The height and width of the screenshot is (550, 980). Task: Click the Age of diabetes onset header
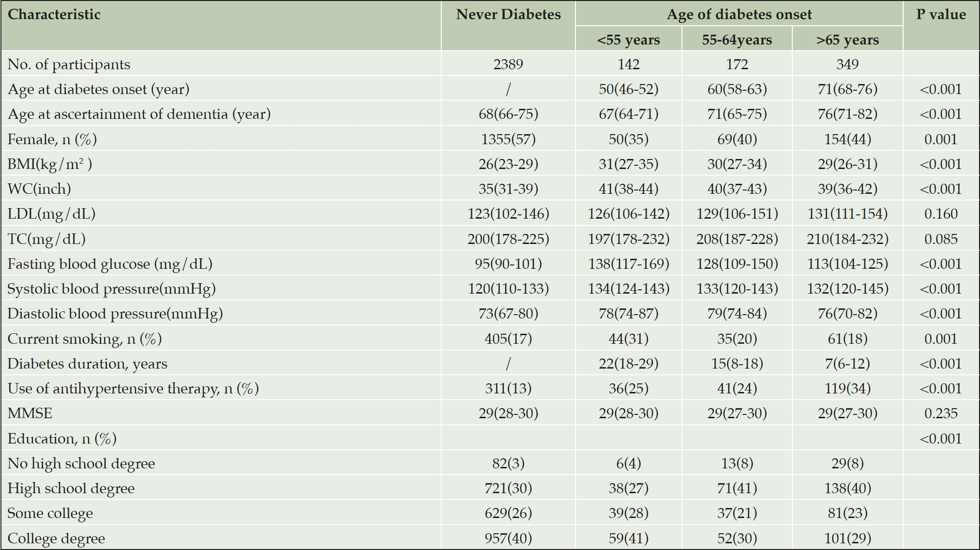pos(739,15)
